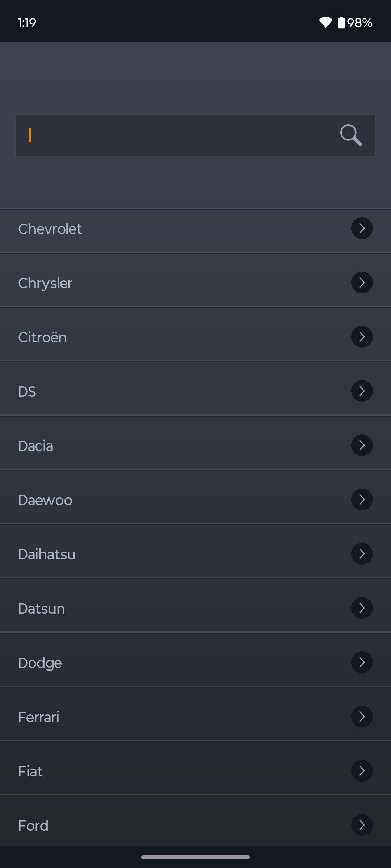Tap the search magnifier icon
The height and width of the screenshot is (868, 391).
pos(351,135)
